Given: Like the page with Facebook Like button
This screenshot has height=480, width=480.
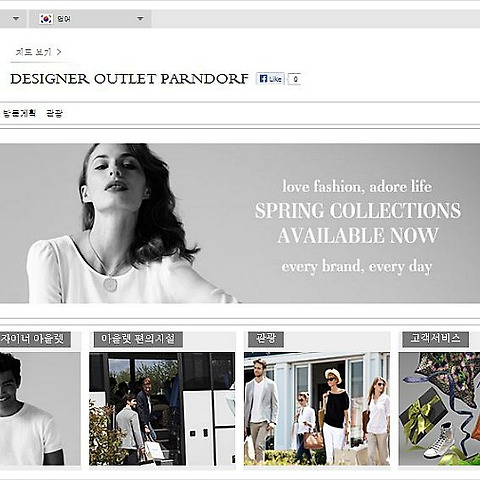Looking at the screenshot, I should pyautogui.click(x=270, y=79).
